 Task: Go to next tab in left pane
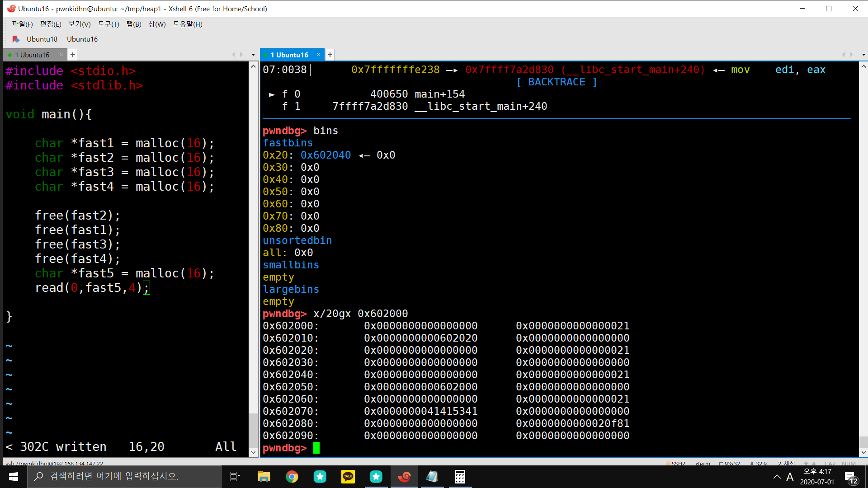click(241, 55)
